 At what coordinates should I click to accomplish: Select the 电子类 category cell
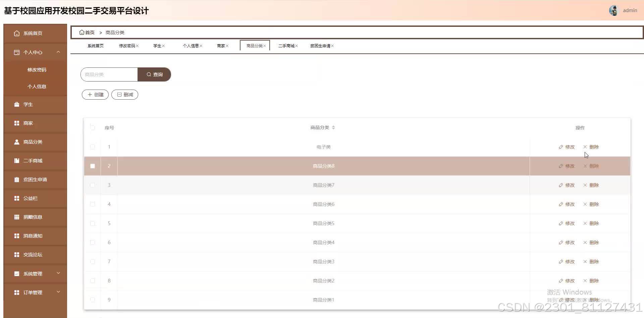click(x=324, y=147)
